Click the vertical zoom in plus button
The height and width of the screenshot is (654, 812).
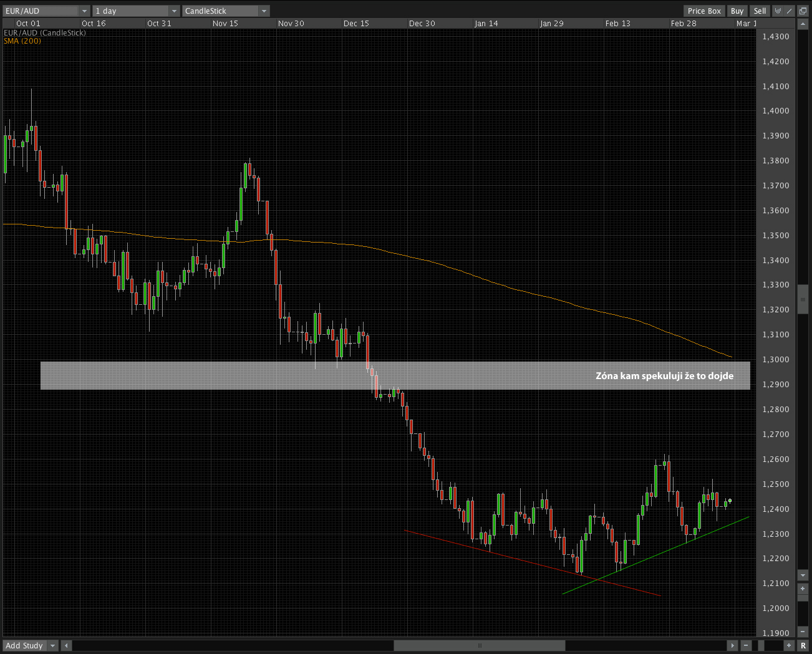(803, 589)
